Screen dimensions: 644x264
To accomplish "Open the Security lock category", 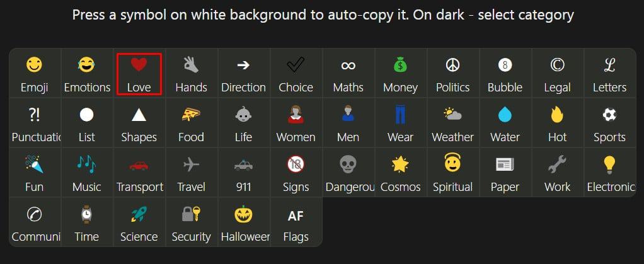I will click(x=191, y=223).
